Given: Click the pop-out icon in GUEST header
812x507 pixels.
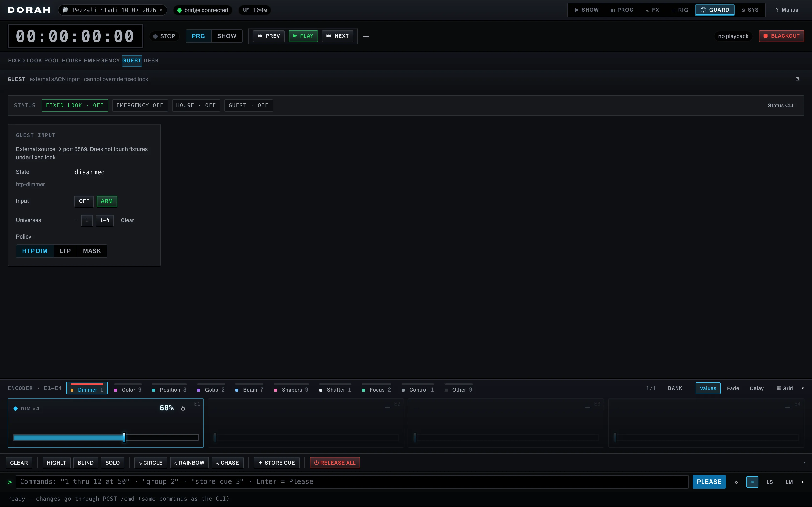Looking at the screenshot, I should (x=797, y=79).
